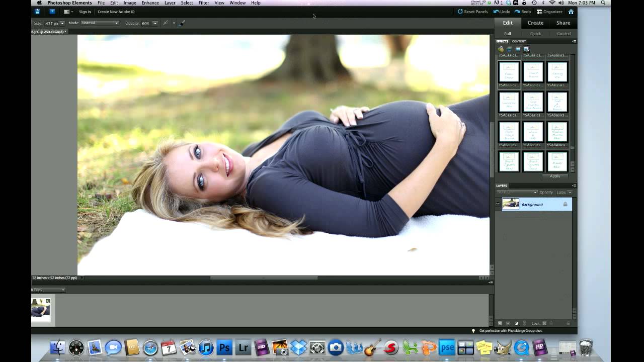Open the Select menu
This screenshot has height=362, width=644.
point(187,3)
